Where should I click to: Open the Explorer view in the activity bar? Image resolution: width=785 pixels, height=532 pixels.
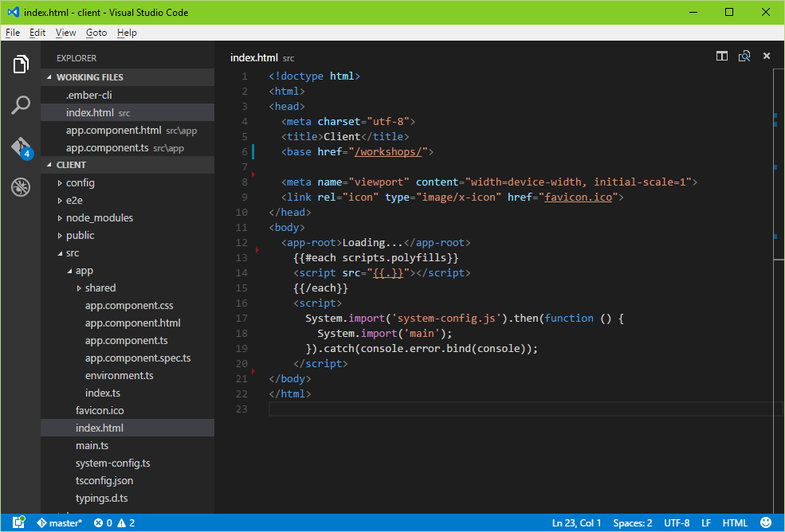(21, 64)
